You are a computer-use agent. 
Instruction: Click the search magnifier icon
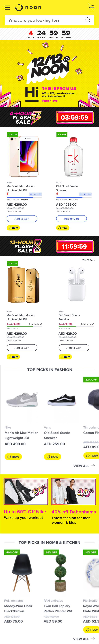[x=88, y=20]
